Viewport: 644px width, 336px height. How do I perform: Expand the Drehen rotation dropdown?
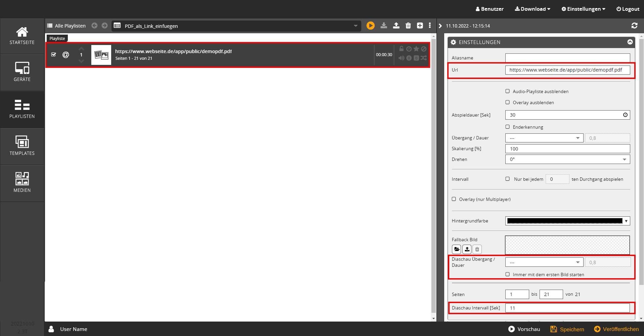[x=567, y=159]
